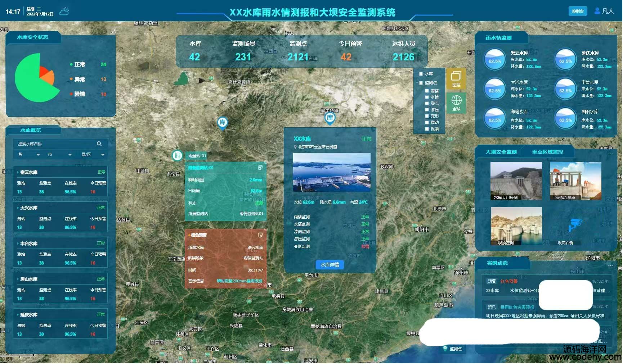Expand the 橙色预警 popup using its corner icon

[260, 235]
